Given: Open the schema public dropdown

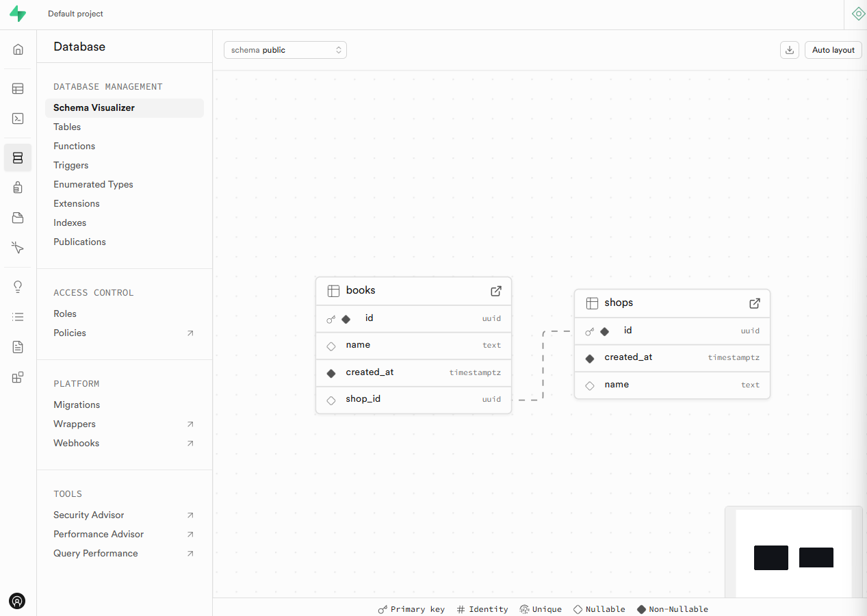Looking at the screenshot, I should (x=285, y=49).
